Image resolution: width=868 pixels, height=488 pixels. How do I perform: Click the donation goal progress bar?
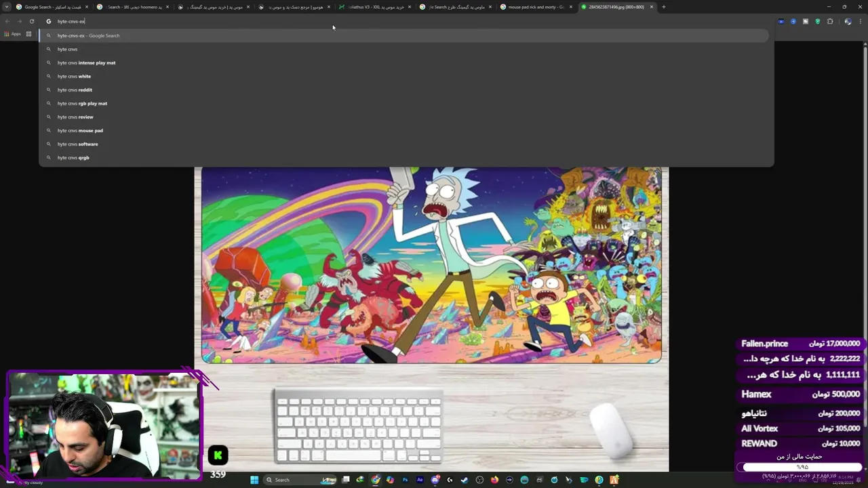pos(800,467)
